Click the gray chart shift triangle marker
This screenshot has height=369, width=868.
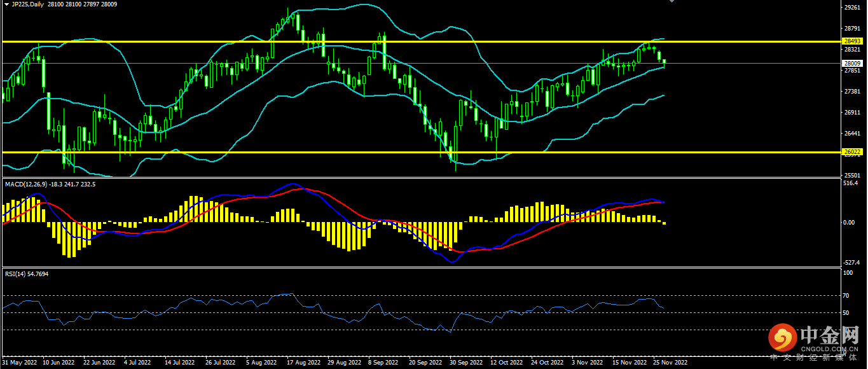point(670,2)
